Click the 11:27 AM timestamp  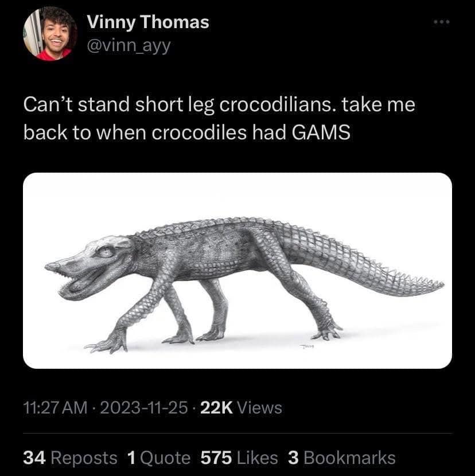click(56, 408)
